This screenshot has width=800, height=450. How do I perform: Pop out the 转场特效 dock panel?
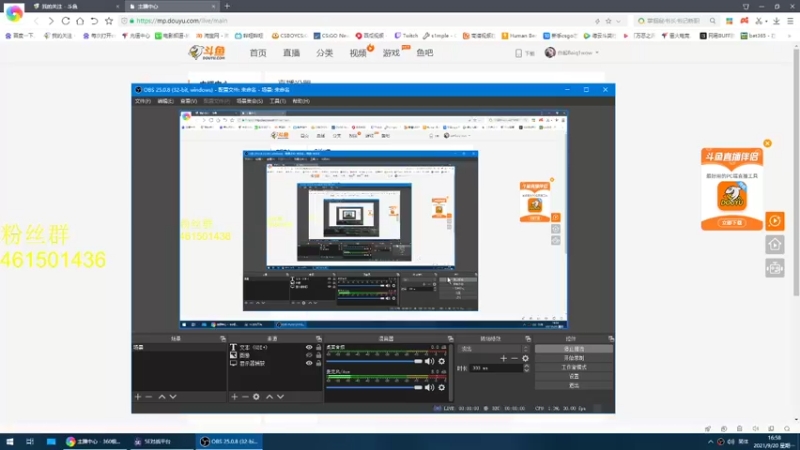coord(528,338)
